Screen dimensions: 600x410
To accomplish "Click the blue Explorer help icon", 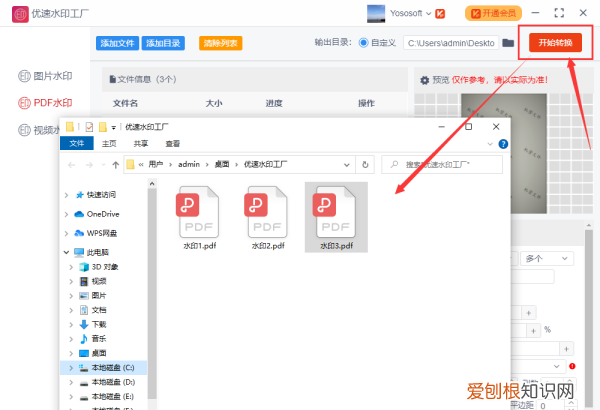I will (x=503, y=144).
